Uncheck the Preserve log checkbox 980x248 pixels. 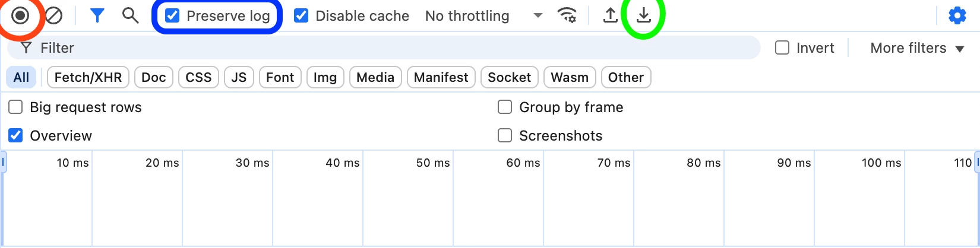[x=172, y=15]
